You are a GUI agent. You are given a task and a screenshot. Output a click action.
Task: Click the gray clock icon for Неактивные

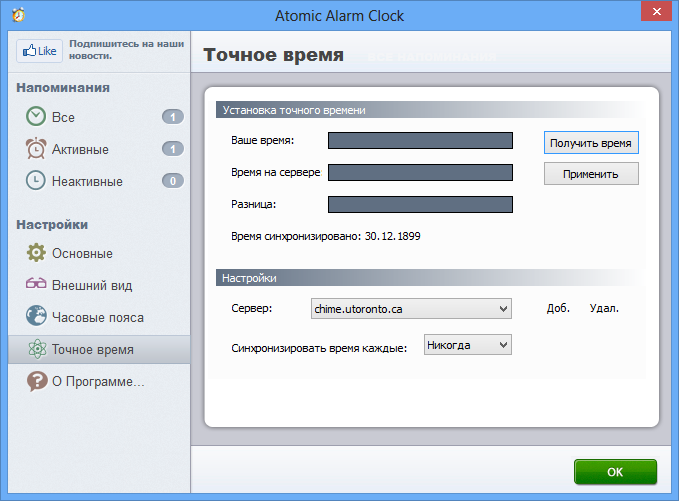[x=36, y=181]
